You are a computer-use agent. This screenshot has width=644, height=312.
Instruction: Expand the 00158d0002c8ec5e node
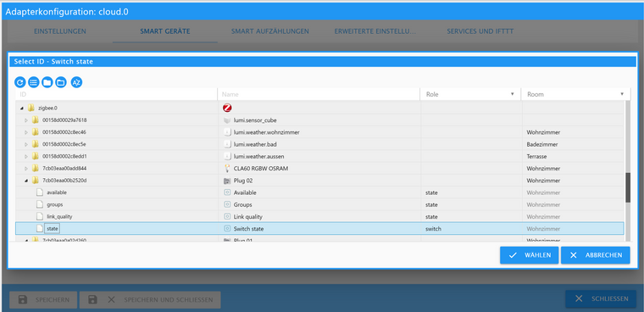point(26,144)
